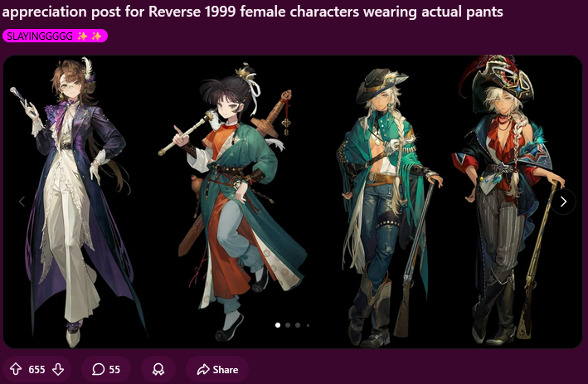The width and height of the screenshot is (588, 384).
Task: Select first gallery page dot
Action: [278, 325]
